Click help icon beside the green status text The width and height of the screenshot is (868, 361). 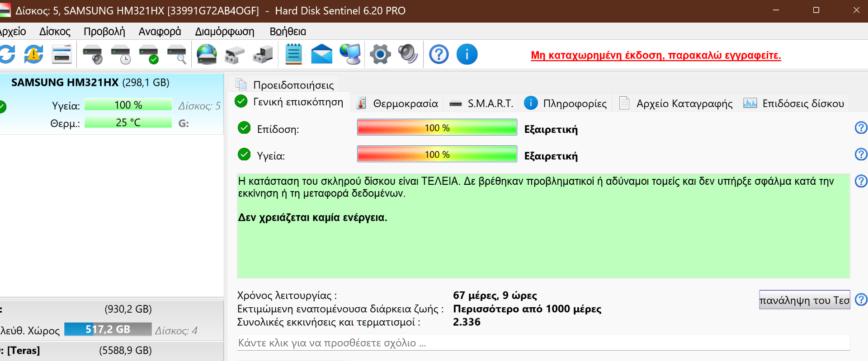pyautogui.click(x=861, y=181)
